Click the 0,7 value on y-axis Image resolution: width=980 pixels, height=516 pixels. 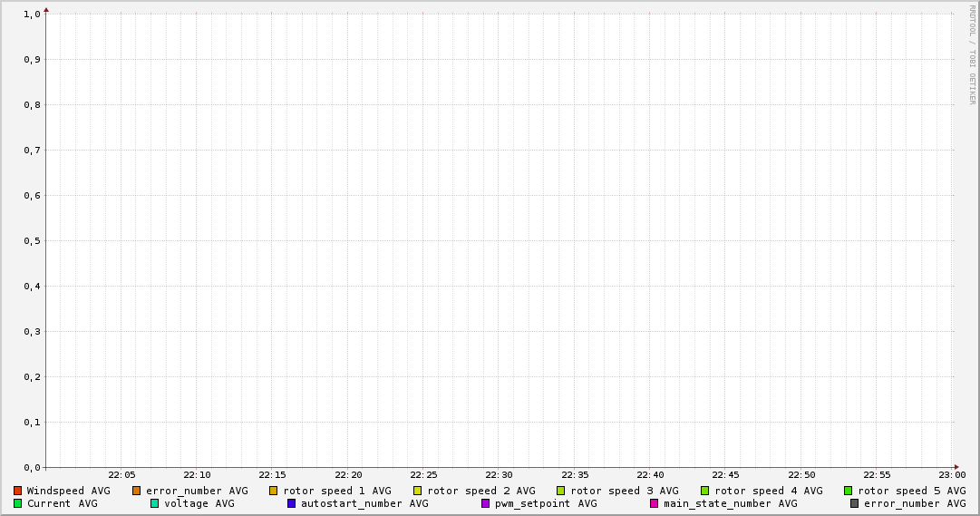pyautogui.click(x=32, y=151)
